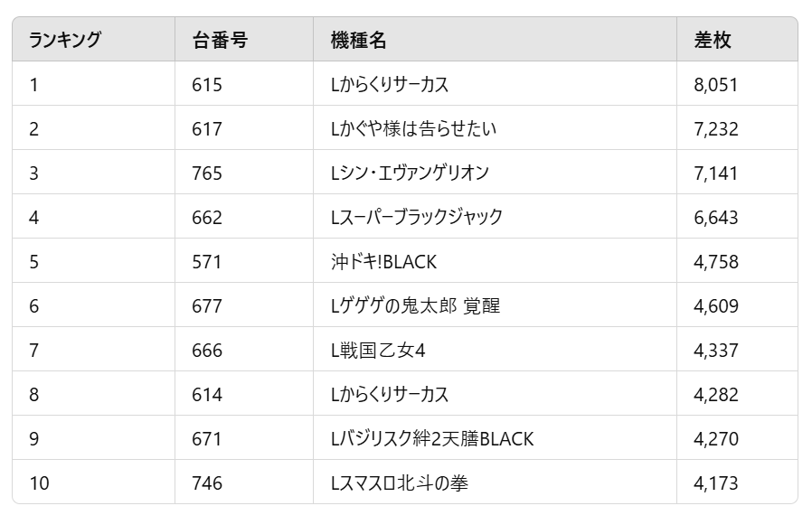Click machine number 614 cell
812x506 pixels.
[x=244, y=394]
